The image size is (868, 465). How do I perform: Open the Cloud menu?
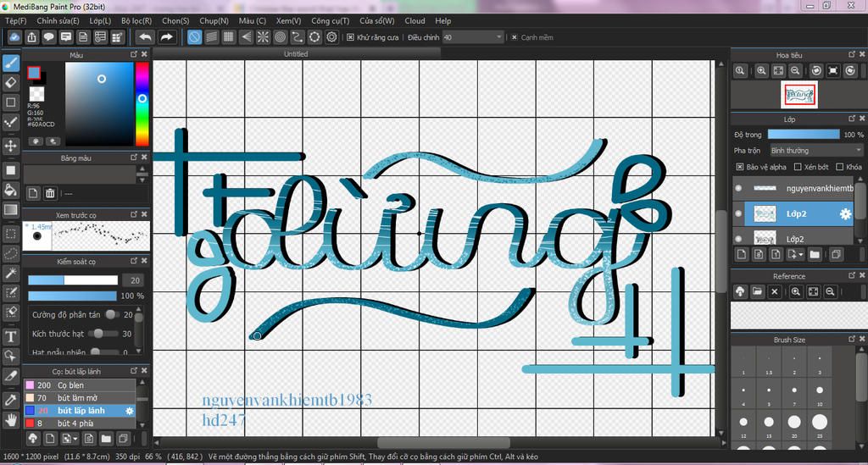pyautogui.click(x=415, y=20)
